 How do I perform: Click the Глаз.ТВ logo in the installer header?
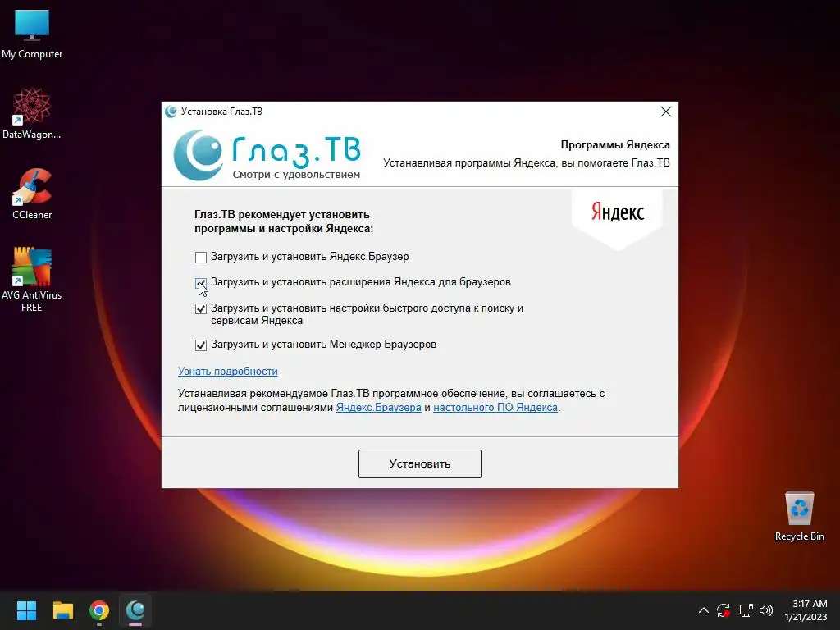click(x=267, y=155)
